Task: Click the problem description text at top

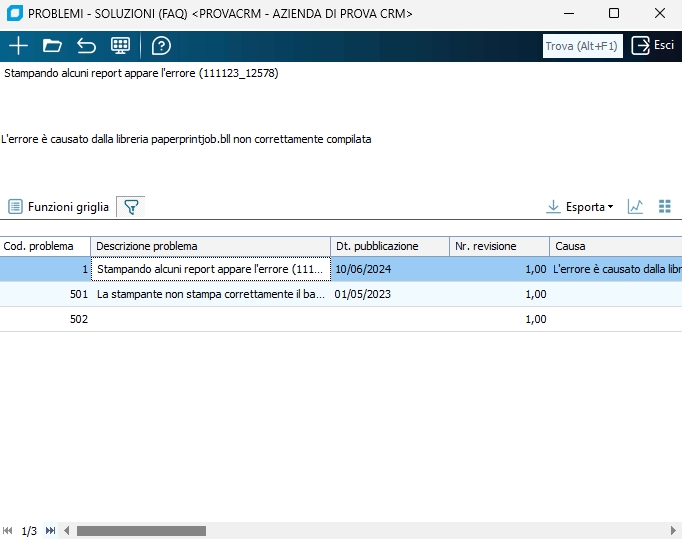Action: 141,73
